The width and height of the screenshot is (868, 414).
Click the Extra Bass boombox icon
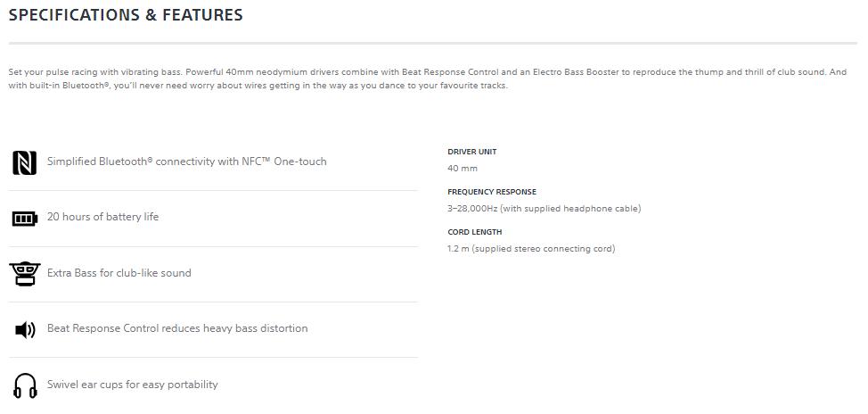[25, 273]
